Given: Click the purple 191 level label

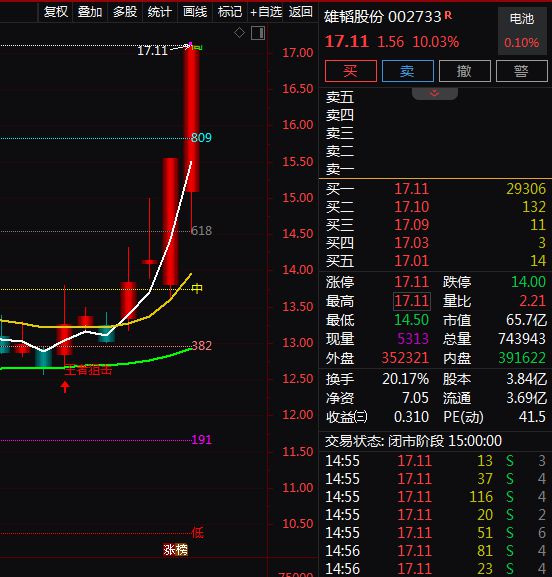Looking at the screenshot, I should pyautogui.click(x=201, y=440).
